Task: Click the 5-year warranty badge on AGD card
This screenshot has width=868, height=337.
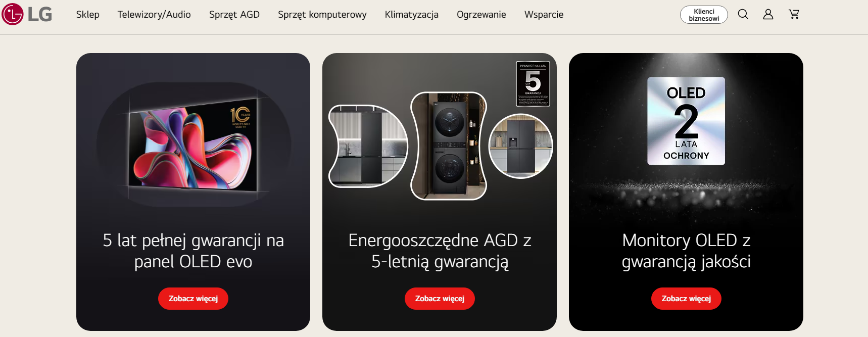Action: (x=533, y=84)
